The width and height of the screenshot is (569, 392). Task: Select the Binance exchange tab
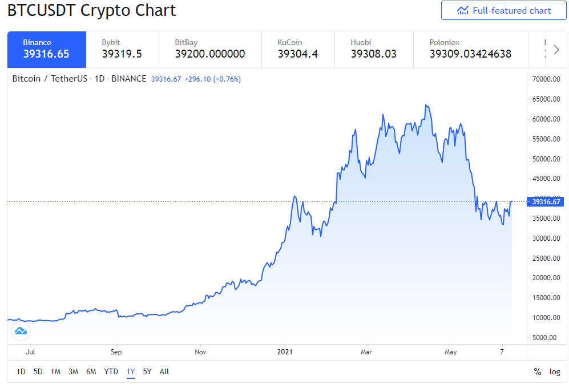pyautogui.click(x=47, y=50)
